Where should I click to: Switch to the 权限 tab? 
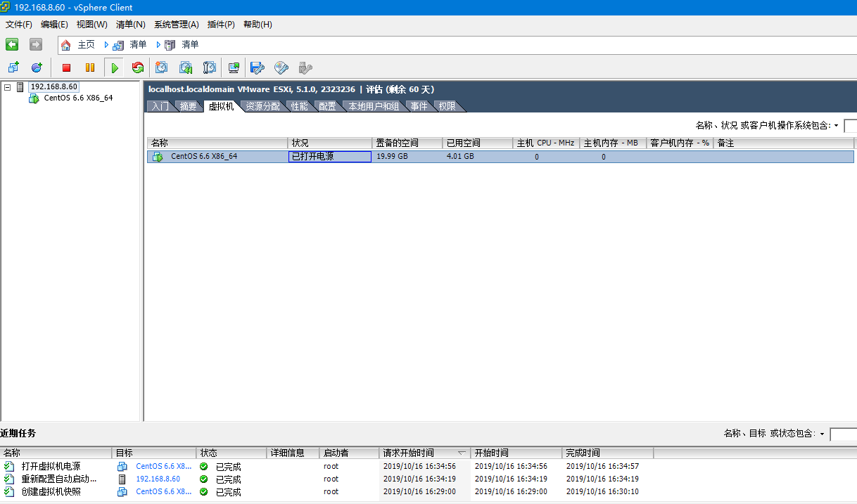[x=447, y=106]
